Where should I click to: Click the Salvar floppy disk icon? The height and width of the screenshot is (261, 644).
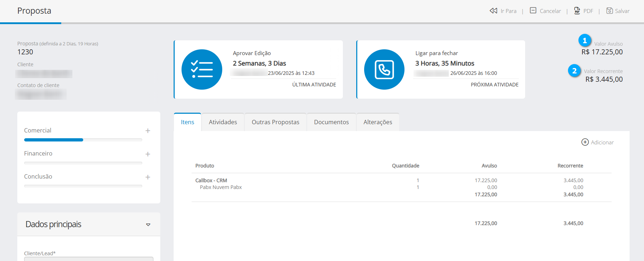point(609,11)
